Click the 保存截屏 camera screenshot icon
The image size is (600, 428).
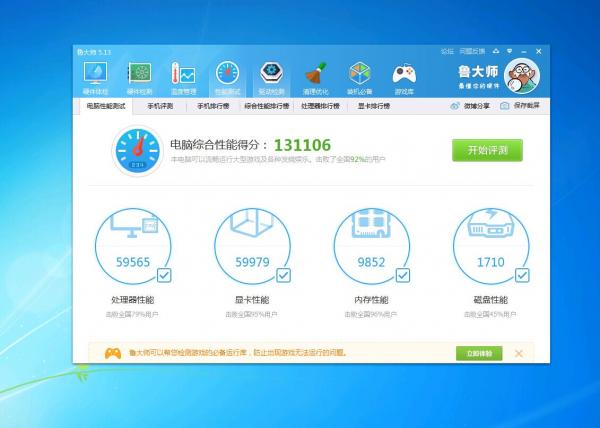504,106
